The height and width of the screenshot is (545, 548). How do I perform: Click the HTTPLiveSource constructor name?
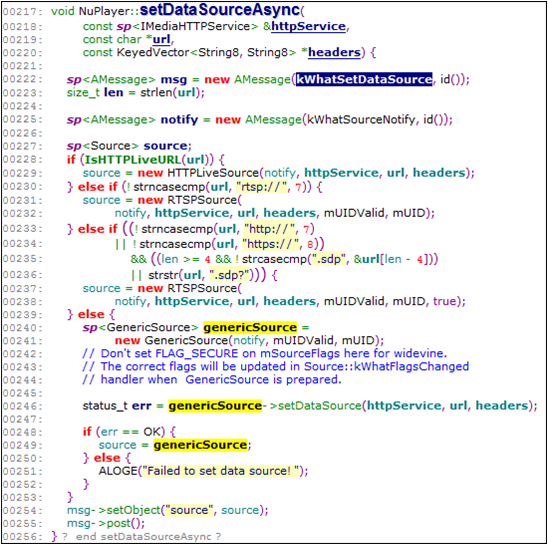click(x=213, y=173)
